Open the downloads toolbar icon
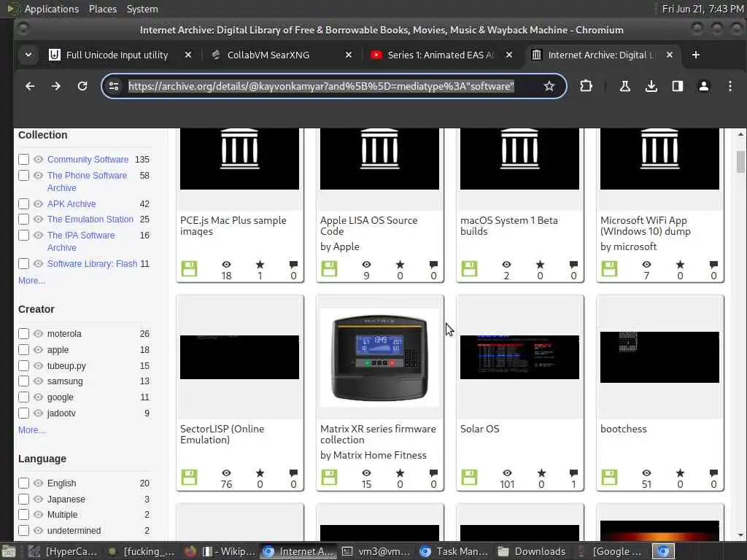This screenshot has height=560, width=747. click(651, 86)
